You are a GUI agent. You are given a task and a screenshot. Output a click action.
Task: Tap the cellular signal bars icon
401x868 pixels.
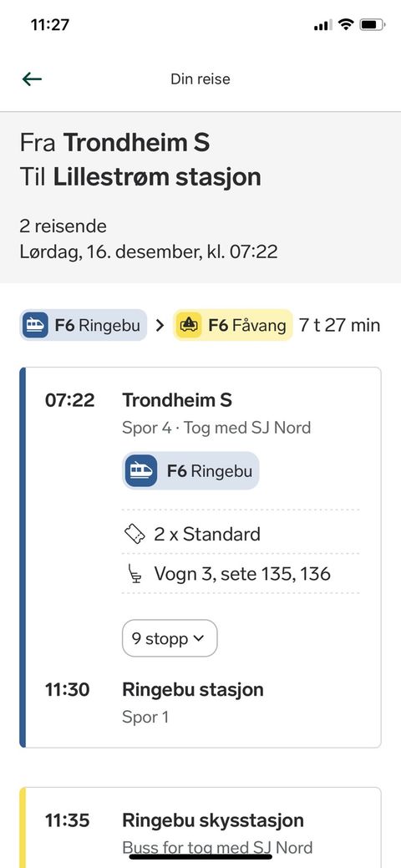323,25
